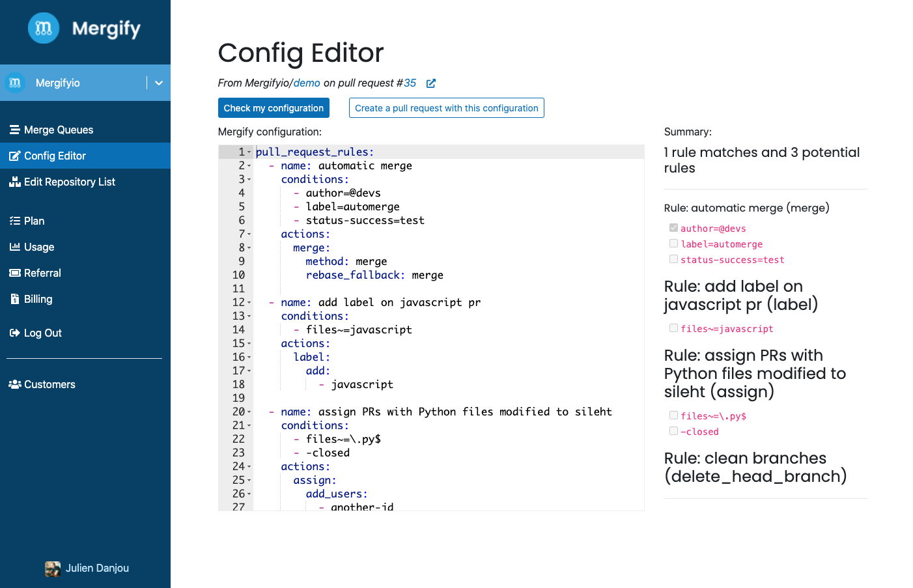Collapse assign fold on line 25
This screenshot has height=588, width=913.
[249, 480]
